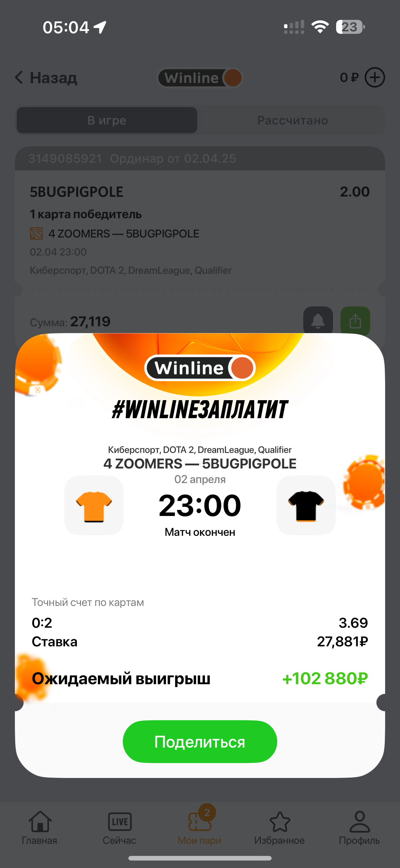
Task: Tap the Winline logo in the header
Action: click(x=200, y=78)
